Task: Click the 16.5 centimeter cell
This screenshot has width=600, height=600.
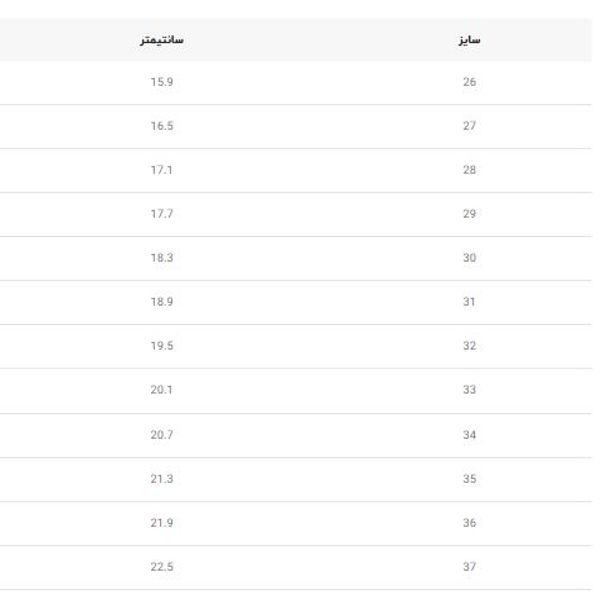Action: pyautogui.click(x=162, y=126)
